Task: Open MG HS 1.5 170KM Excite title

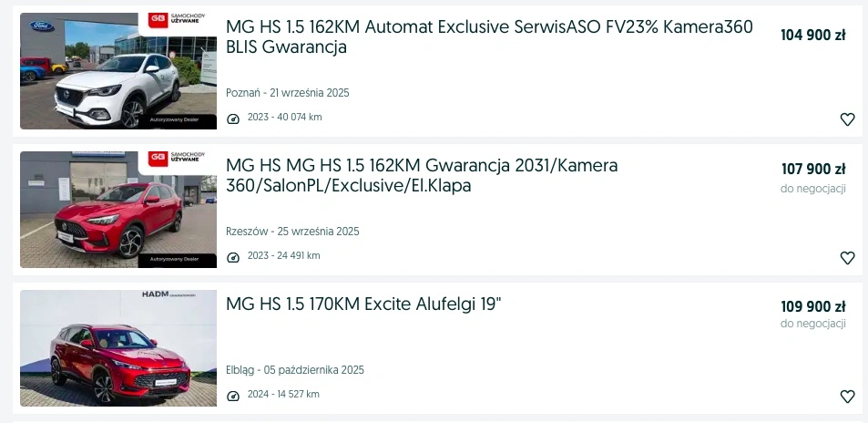Action: (x=363, y=304)
